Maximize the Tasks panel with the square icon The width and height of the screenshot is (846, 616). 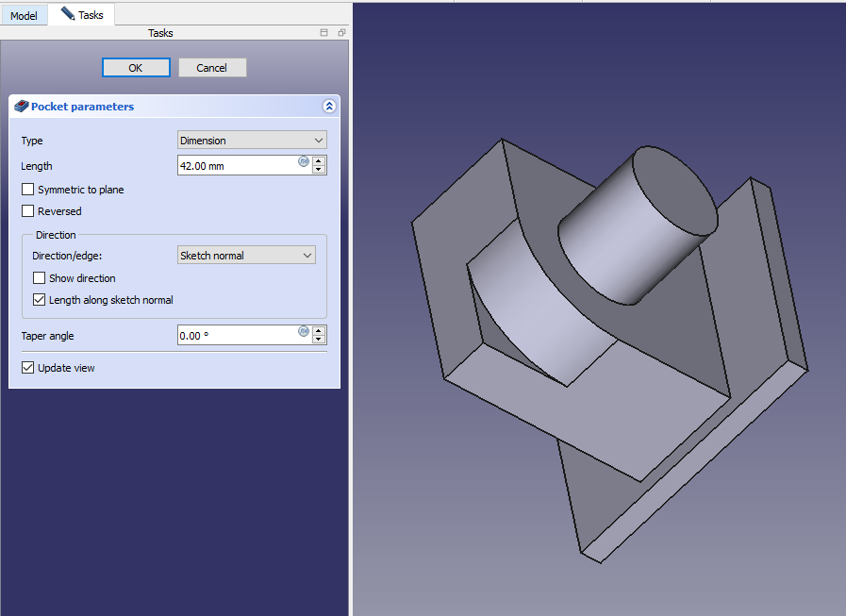[324, 33]
